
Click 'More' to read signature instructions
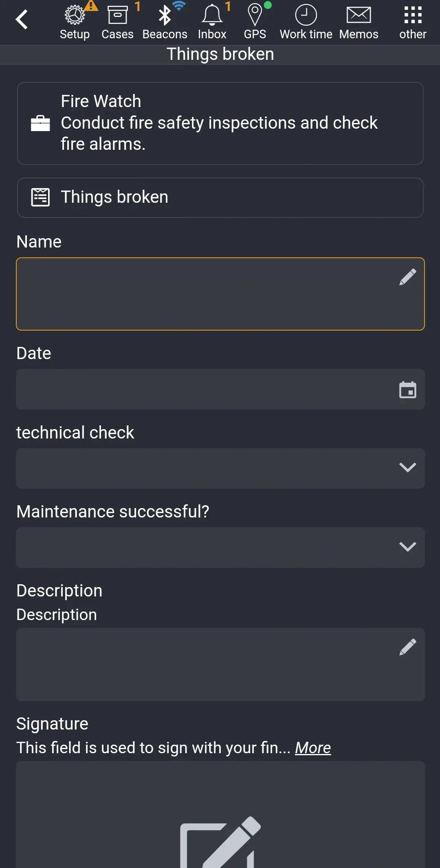(x=312, y=747)
